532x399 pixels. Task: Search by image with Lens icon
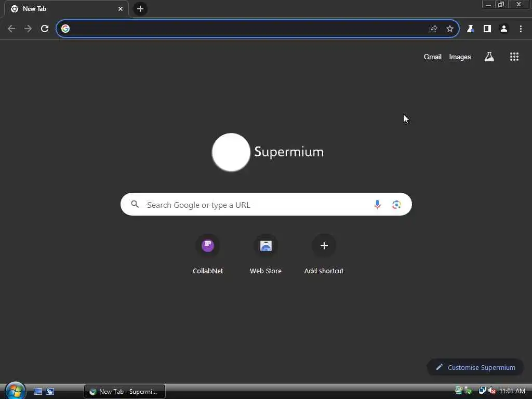[396, 204]
